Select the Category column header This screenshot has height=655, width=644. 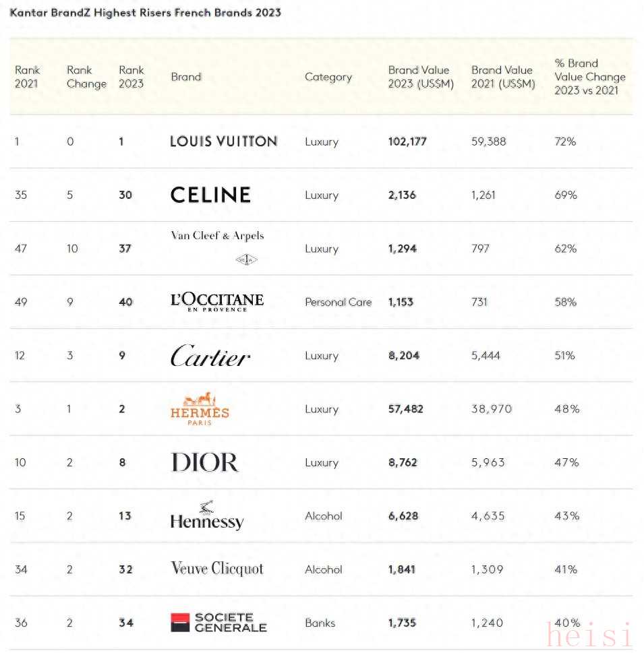point(328,77)
